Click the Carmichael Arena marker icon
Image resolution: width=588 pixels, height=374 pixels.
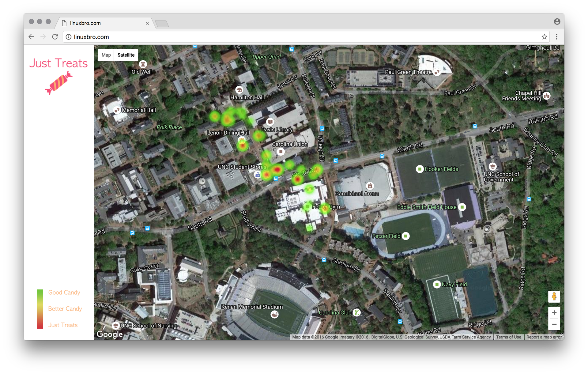pos(370,186)
